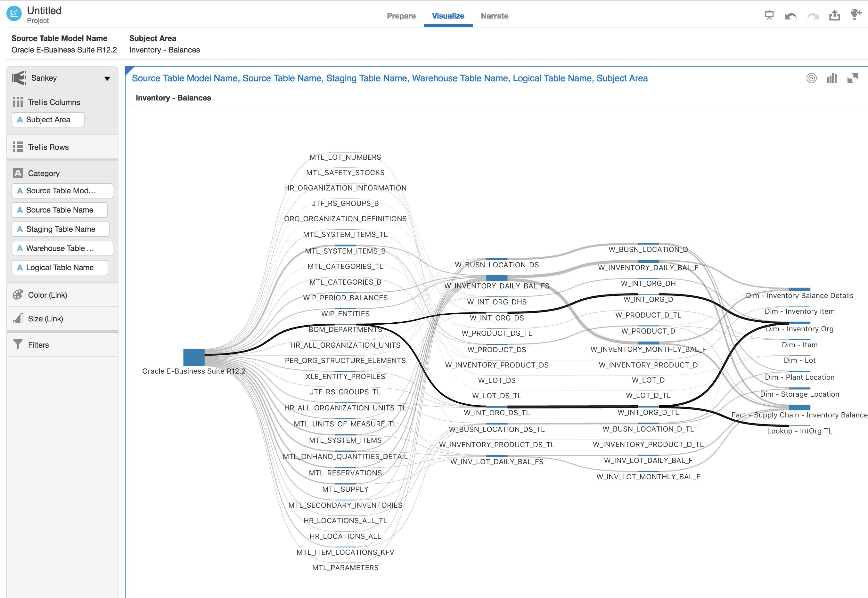Select the W_INVENTORY_DAILY_BAL_FS node label
This screenshot has width=868, height=598.
496,286
